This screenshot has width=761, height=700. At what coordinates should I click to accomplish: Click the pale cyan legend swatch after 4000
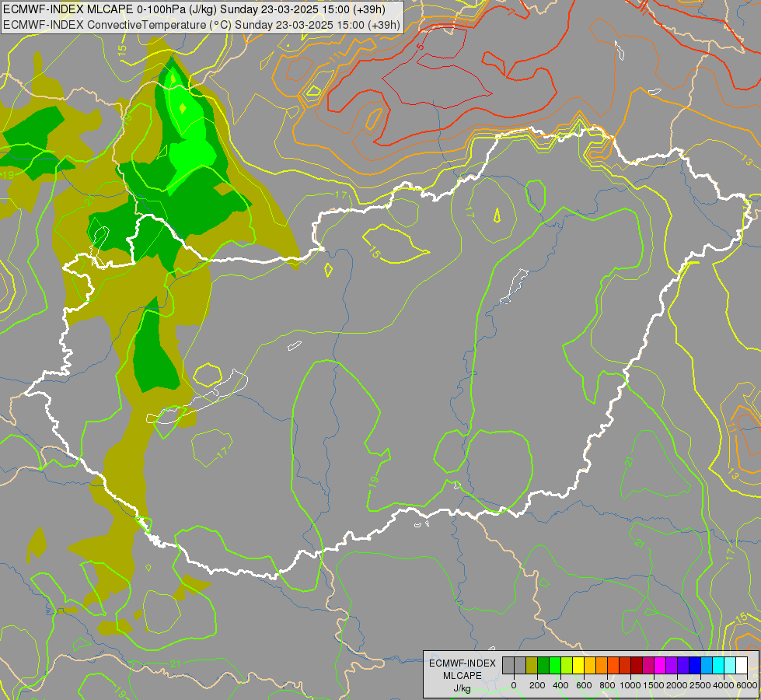tap(730, 665)
